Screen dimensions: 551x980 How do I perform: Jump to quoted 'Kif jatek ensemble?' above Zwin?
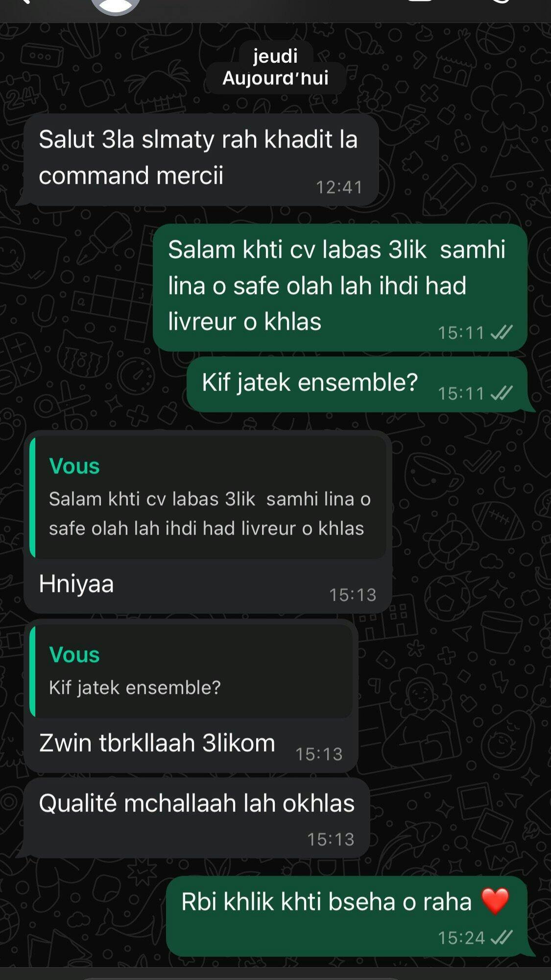pyautogui.click(x=191, y=672)
